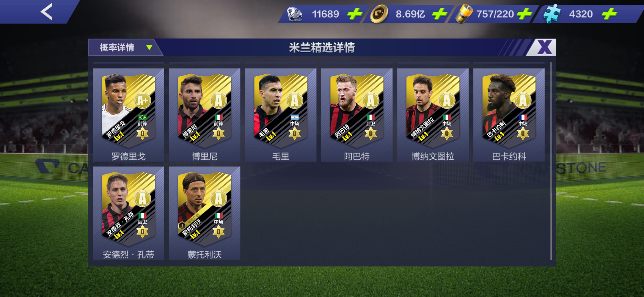Viewport: 644px width, 297px height.
Task: View the 巴卡约科 player card
Action: pos(509,115)
